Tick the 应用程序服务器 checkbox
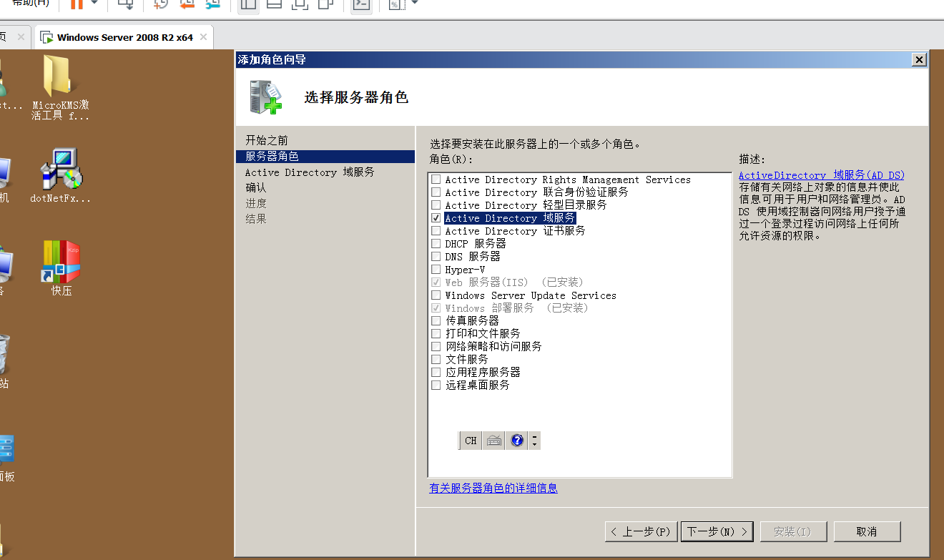 tap(436, 373)
